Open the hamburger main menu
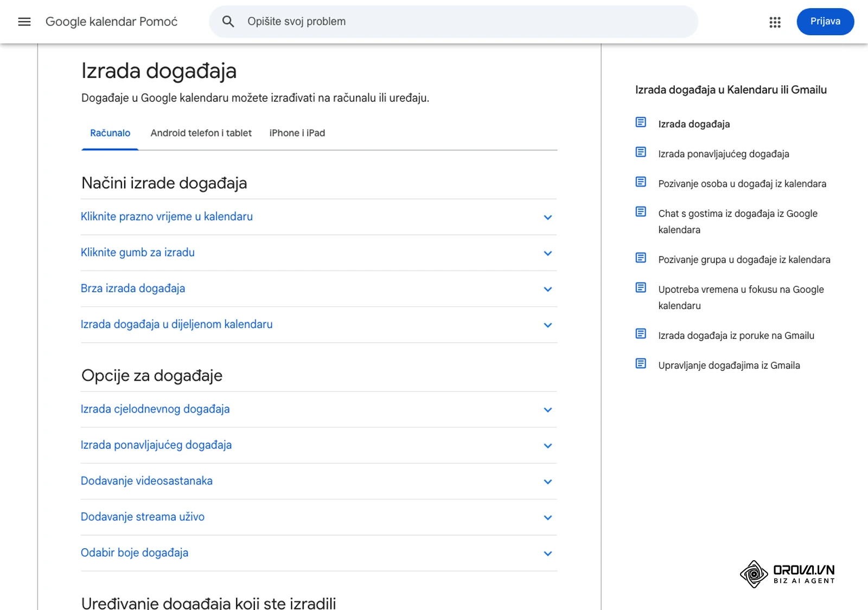 [x=24, y=22]
